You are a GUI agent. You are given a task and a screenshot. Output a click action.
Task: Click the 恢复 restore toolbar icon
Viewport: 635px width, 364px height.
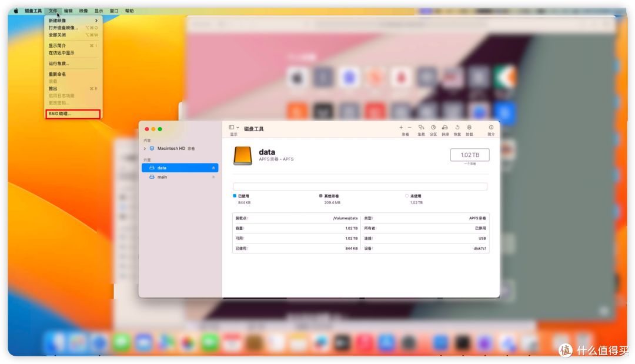(457, 128)
